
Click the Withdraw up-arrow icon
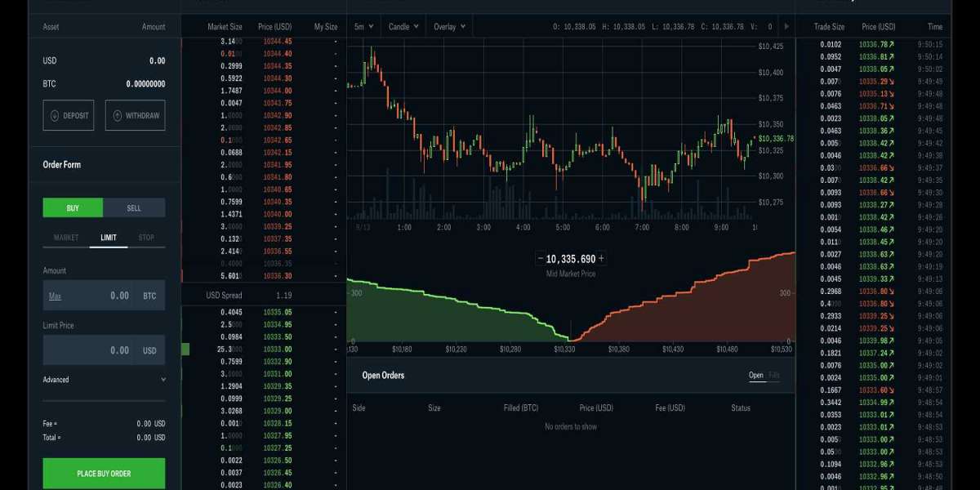pyautogui.click(x=118, y=116)
